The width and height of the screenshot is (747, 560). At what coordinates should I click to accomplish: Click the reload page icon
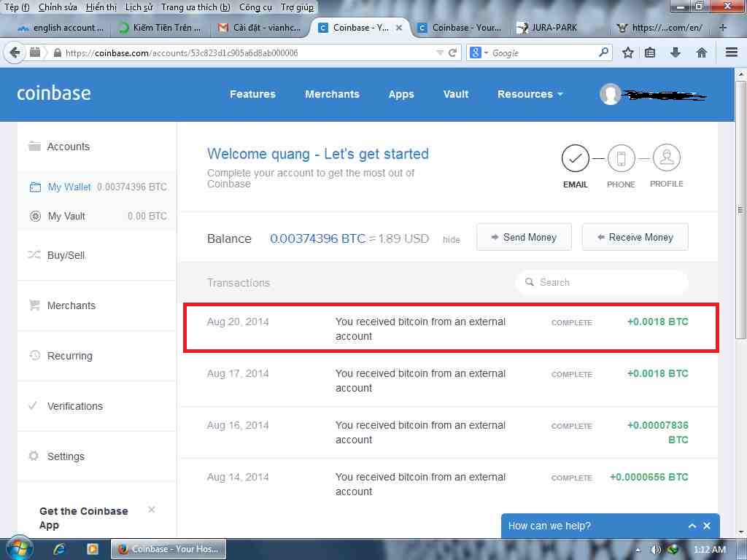click(x=452, y=52)
